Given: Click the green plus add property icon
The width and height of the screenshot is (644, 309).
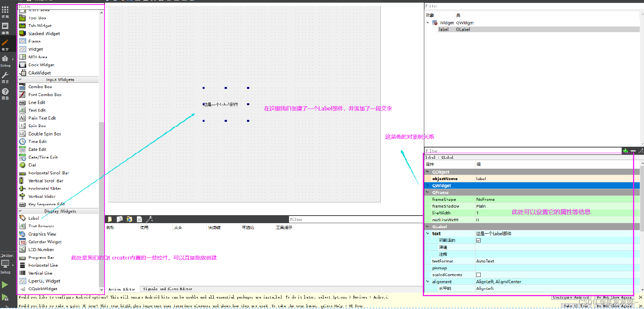Looking at the screenshot, I should (x=625, y=151).
